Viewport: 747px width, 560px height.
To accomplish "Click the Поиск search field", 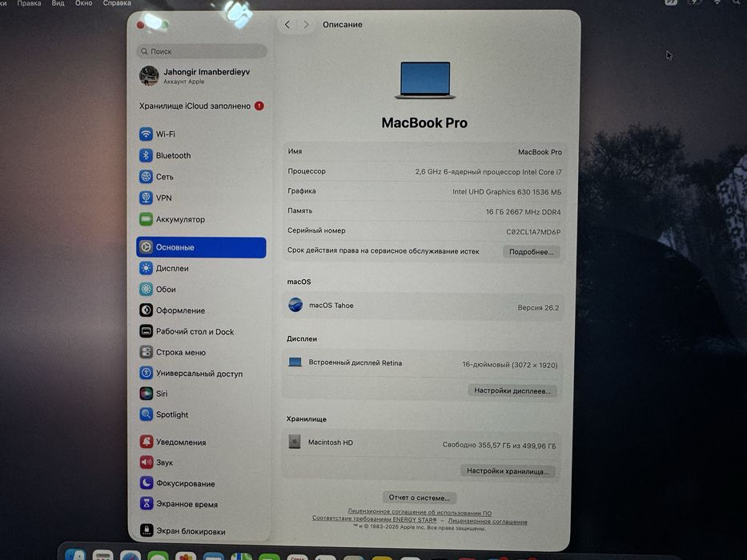I will tap(202, 51).
